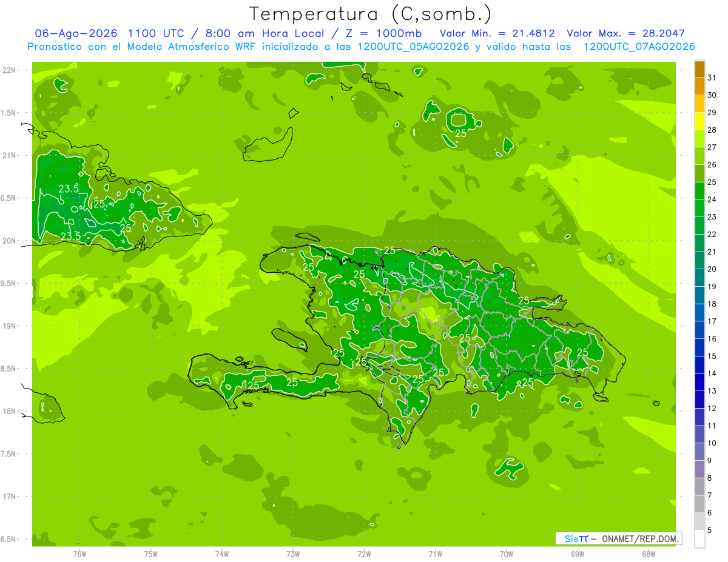
Task: Click the "Temperatura (C,somb.)" map title
Action: 371,14
